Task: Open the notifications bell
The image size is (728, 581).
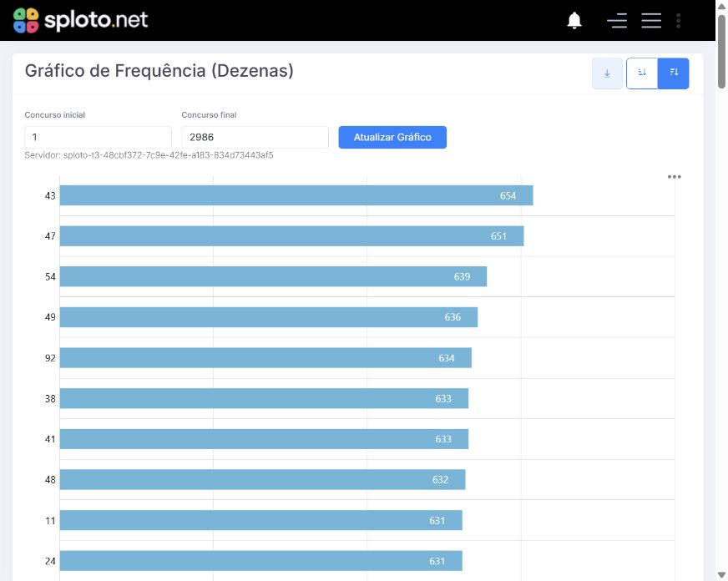Action: (574, 20)
